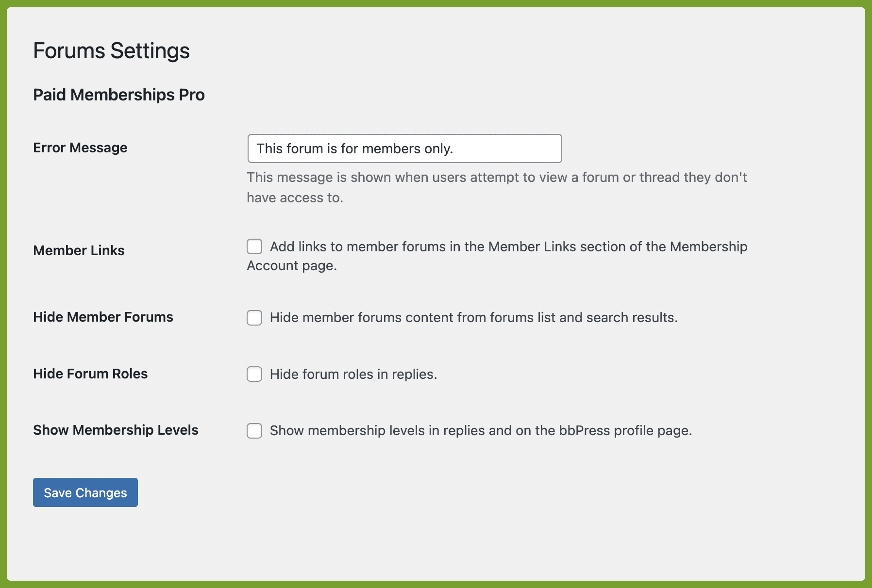Click the Save Changes button
The image size is (872, 588).
85,492
